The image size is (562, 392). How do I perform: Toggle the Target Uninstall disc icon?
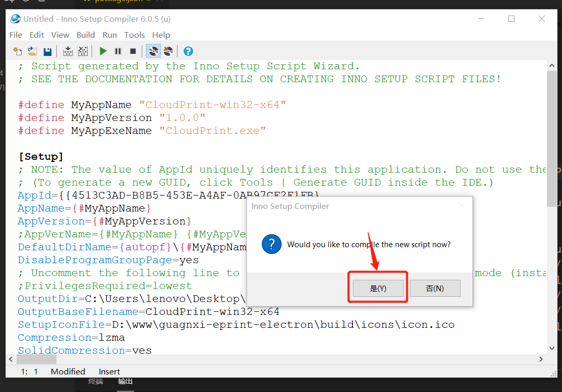168,51
